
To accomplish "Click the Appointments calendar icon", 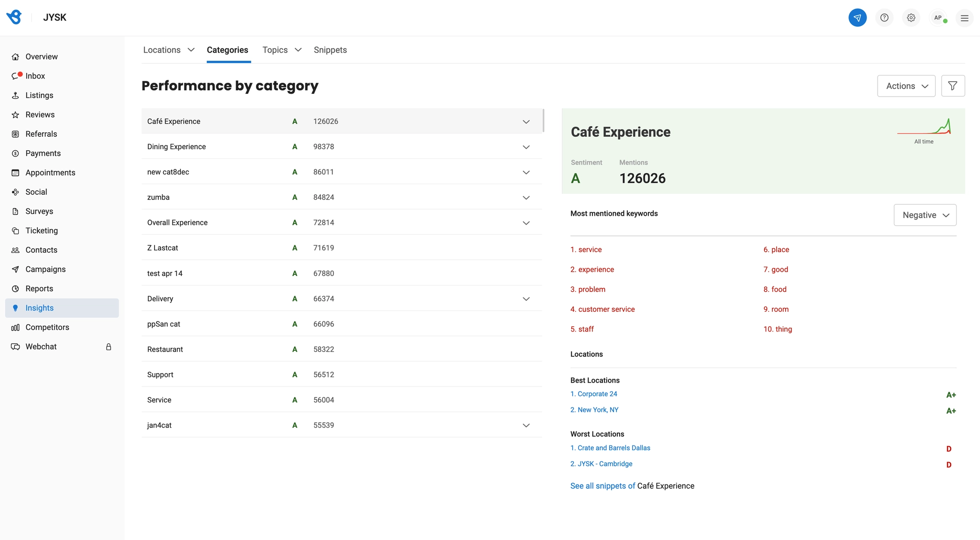I will (x=15, y=173).
